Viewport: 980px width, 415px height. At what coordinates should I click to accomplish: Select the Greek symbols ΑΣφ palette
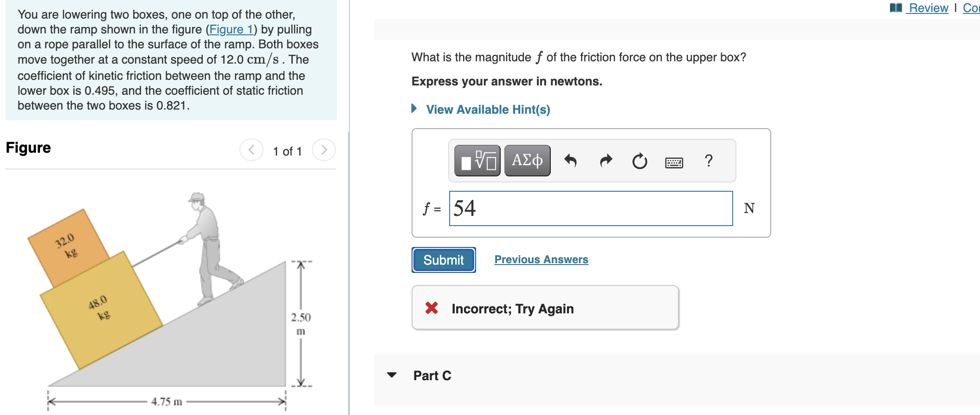click(526, 160)
